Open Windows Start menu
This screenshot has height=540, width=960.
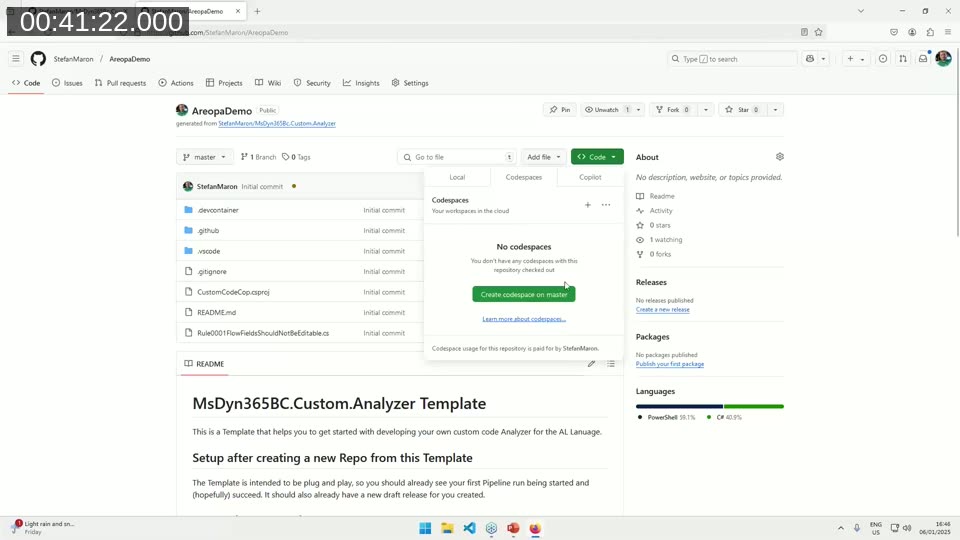click(425, 528)
